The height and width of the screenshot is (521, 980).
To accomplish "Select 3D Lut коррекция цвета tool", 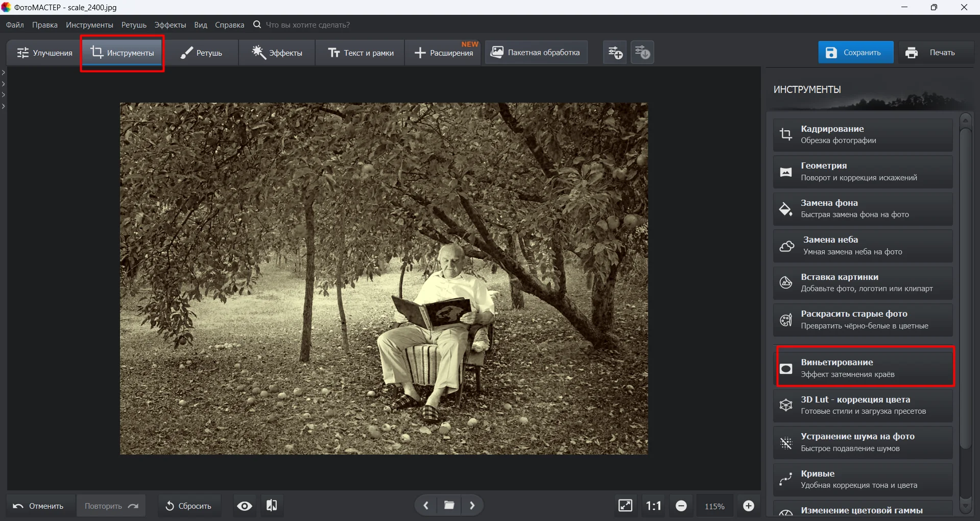I will pyautogui.click(x=863, y=406).
